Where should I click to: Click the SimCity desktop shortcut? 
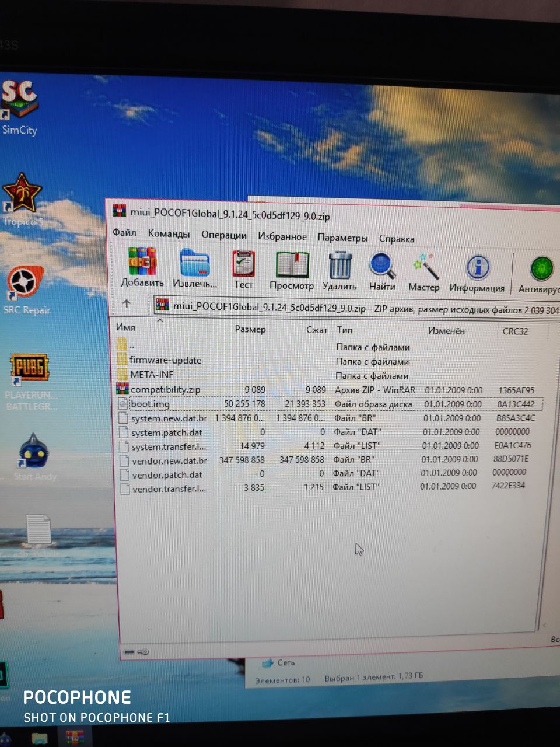point(19,108)
